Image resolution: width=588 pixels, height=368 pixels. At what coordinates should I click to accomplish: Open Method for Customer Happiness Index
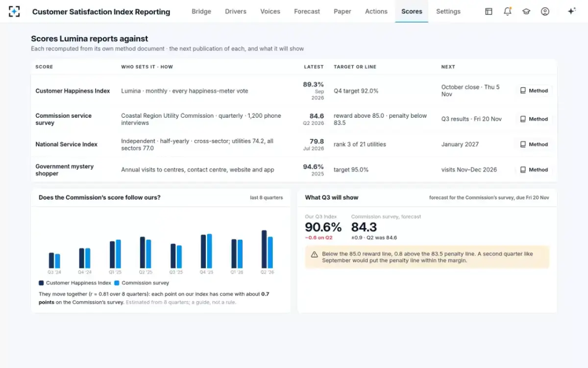pos(534,91)
